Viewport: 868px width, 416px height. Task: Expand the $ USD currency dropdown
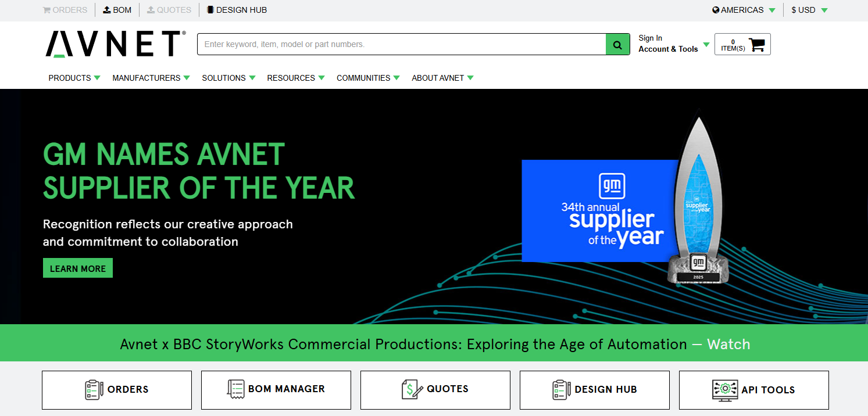(x=809, y=10)
